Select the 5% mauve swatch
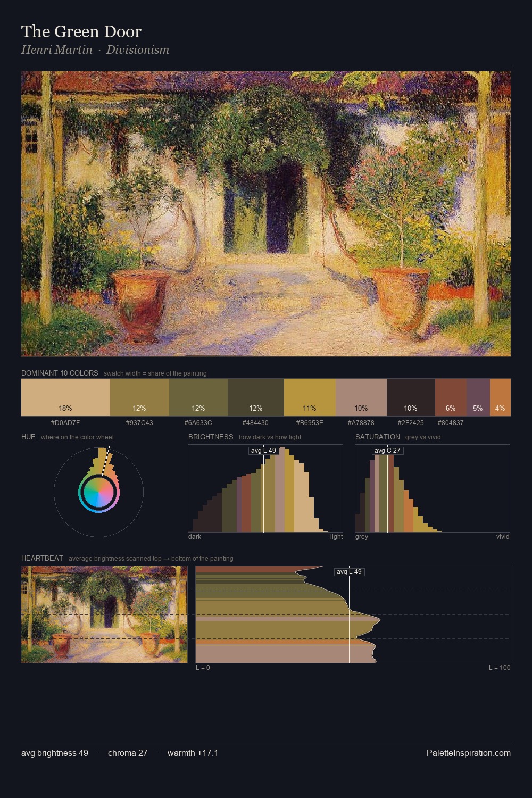 click(x=478, y=397)
